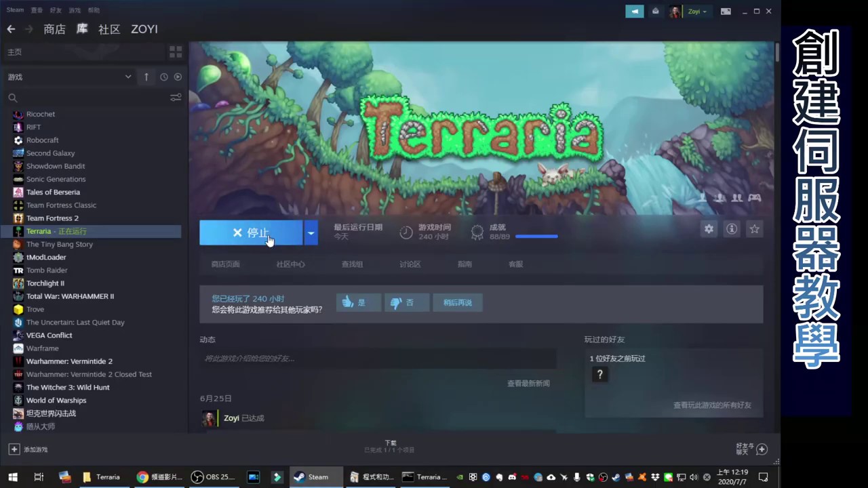Select Warframe in the library list
Image resolution: width=868 pixels, height=488 pixels.
coord(42,348)
